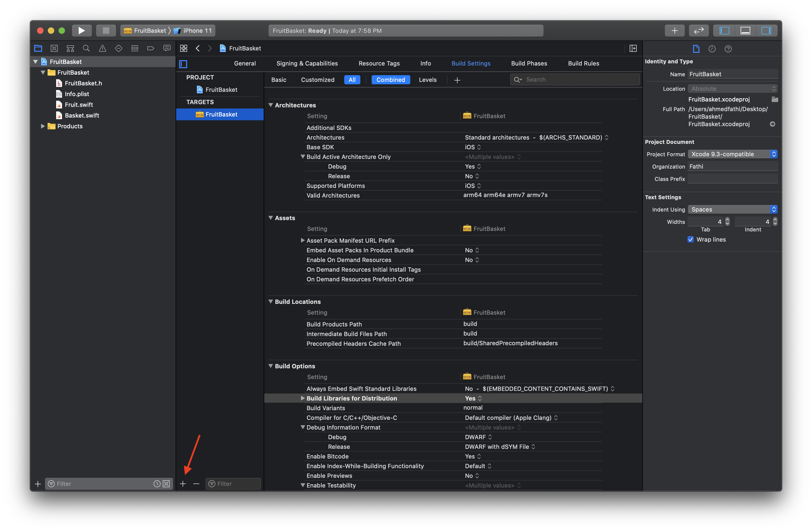Open the Project Format dropdown

click(733, 154)
